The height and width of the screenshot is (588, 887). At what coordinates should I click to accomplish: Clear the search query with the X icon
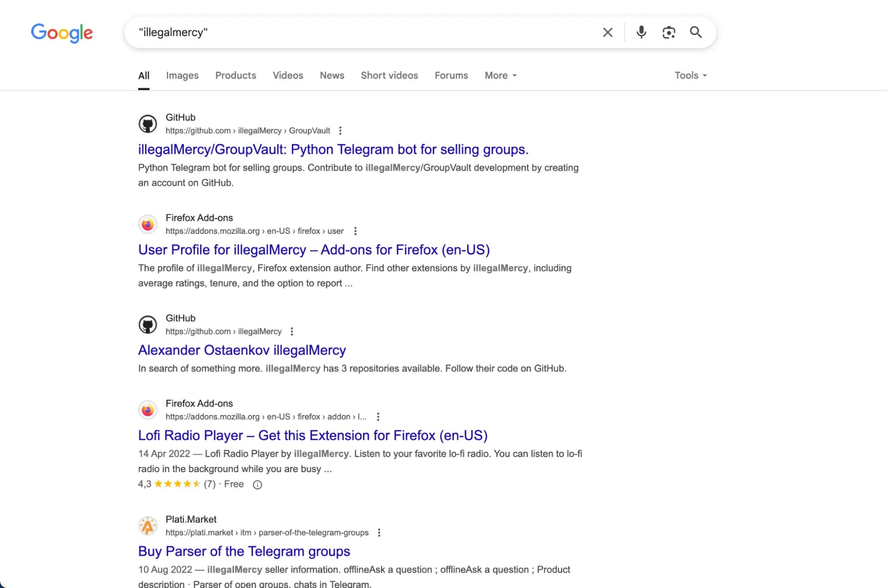(x=607, y=32)
